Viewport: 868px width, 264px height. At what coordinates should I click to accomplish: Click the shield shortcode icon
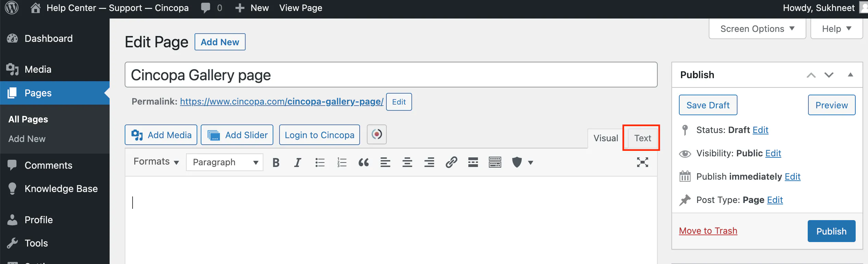(x=517, y=162)
